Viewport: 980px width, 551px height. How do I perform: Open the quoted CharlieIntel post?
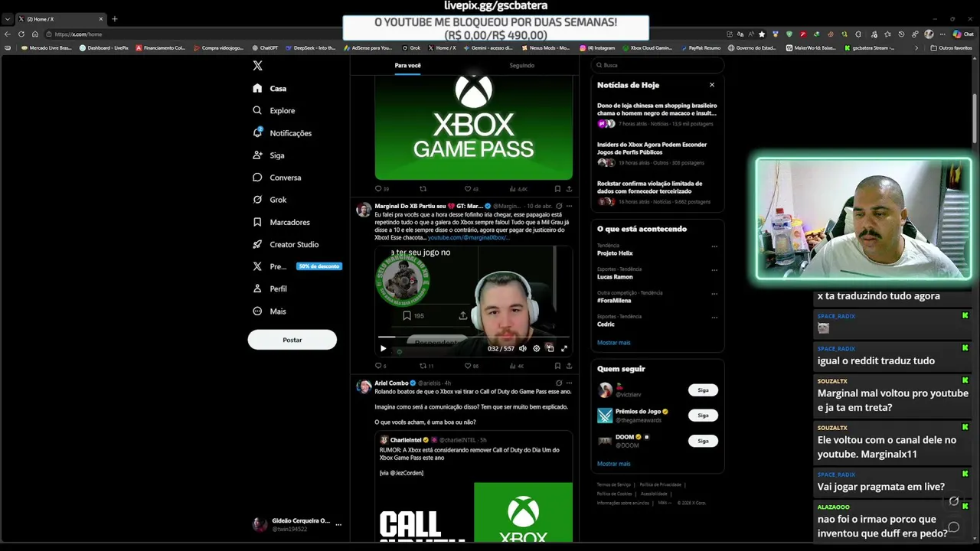coord(474,487)
